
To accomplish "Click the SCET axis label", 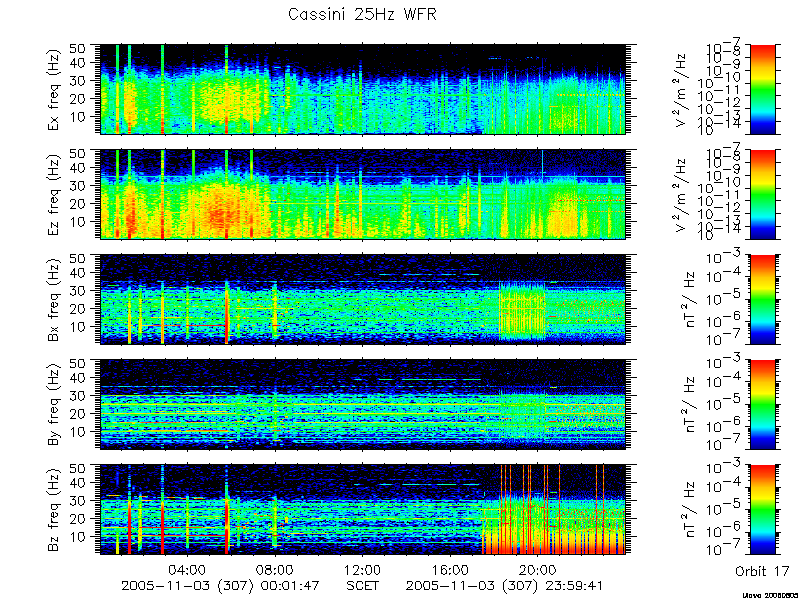I will pyautogui.click(x=363, y=585).
